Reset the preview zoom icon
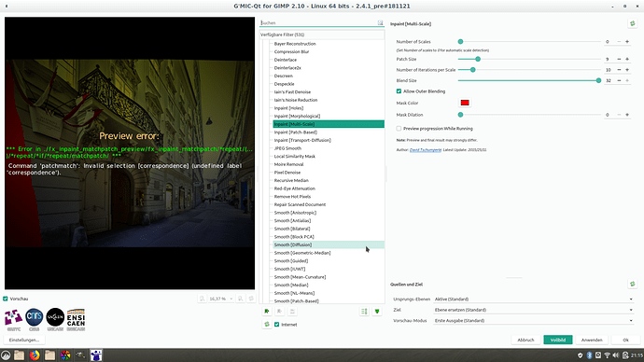The height and width of the screenshot is (362, 644). (x=251, y=299)
